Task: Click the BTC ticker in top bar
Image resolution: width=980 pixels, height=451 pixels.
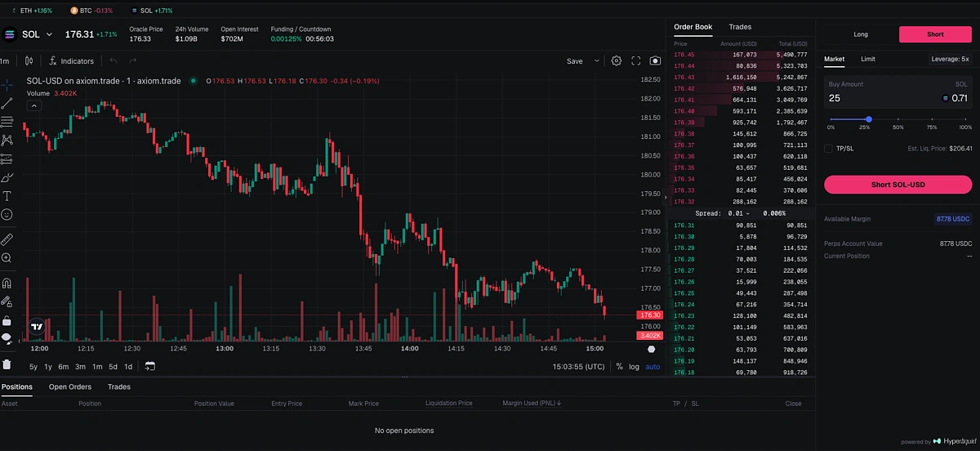Action: [x=92, y=11]
